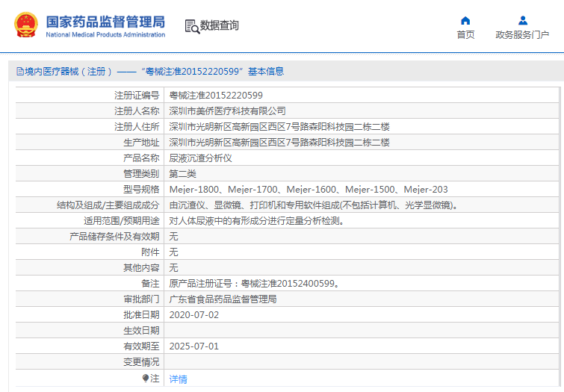564x392 pixels.
Task: Open the 数据查询 search icon
Action: (192, 26)
